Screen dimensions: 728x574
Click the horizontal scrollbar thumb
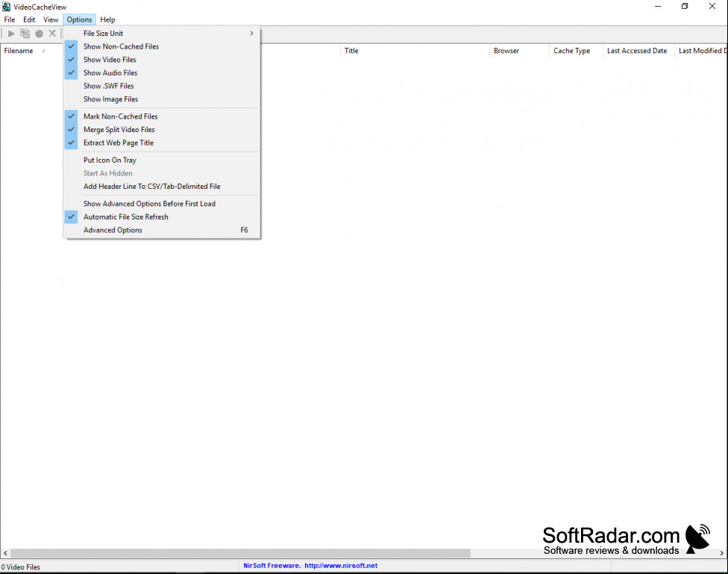[240, 553]
